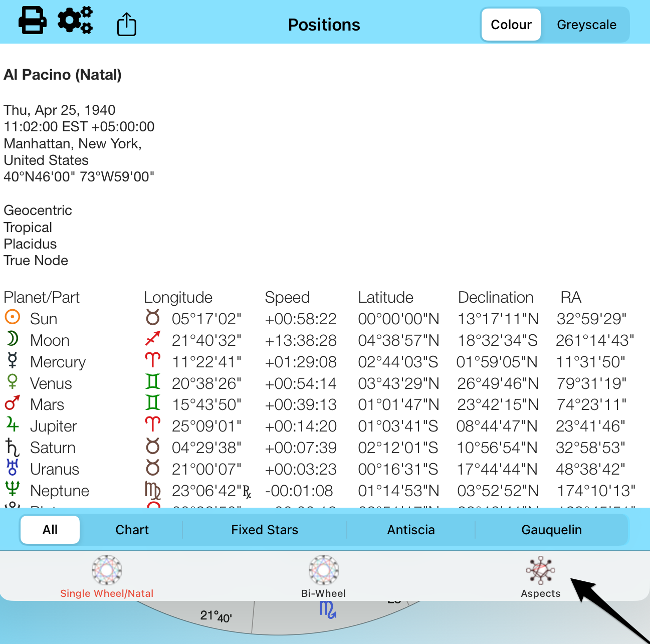This screenshot has width=650, height=644.
Task: Open settings via the gears icon
Action: 75,21
